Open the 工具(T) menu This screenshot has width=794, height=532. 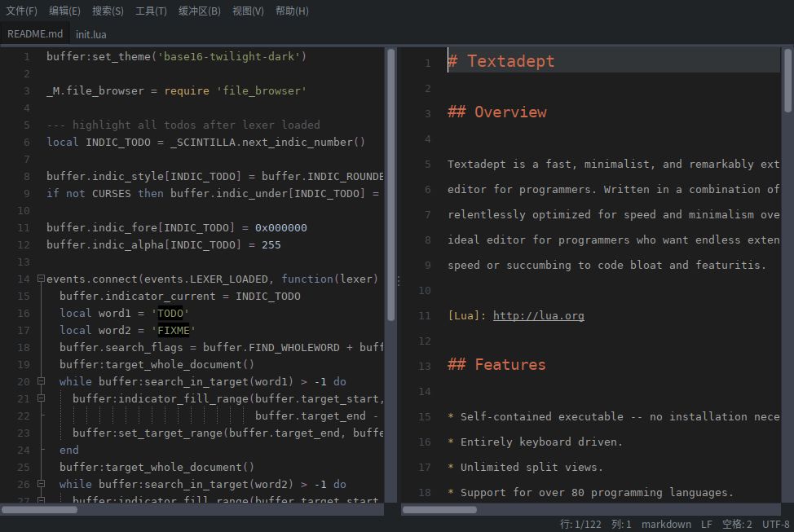(151, 11)
